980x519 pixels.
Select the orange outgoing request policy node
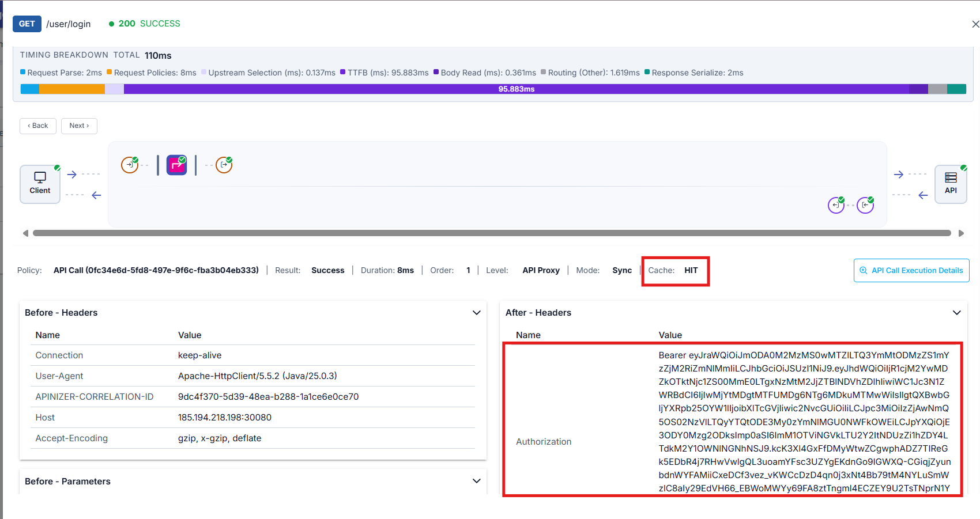[224, 165]
